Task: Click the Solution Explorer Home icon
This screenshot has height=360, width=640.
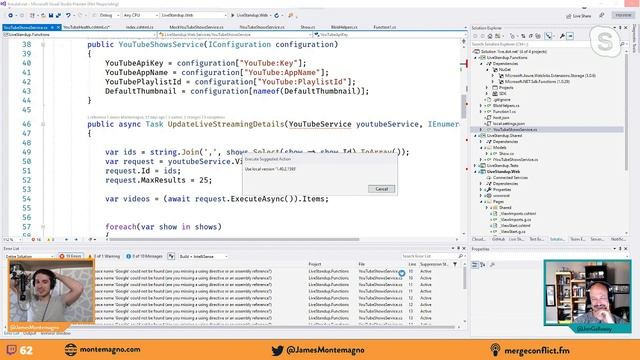Action: click(490, 36)
